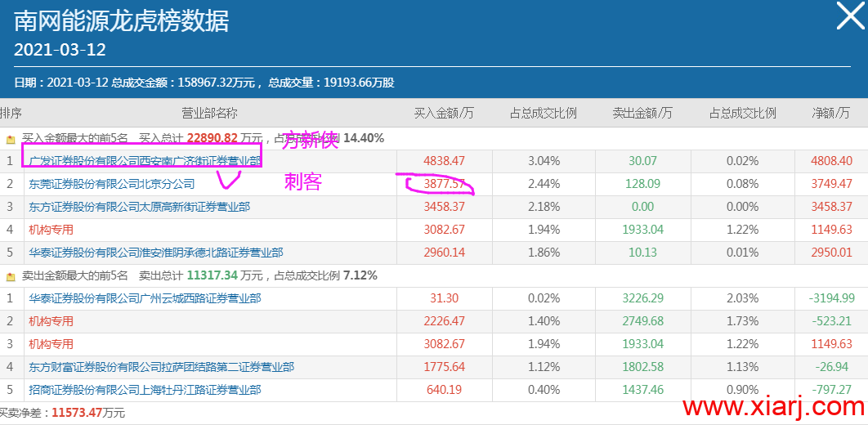The image size is (868, 425).
Task: Select buy amount 4838.47 cell
Action: [444, 162]
